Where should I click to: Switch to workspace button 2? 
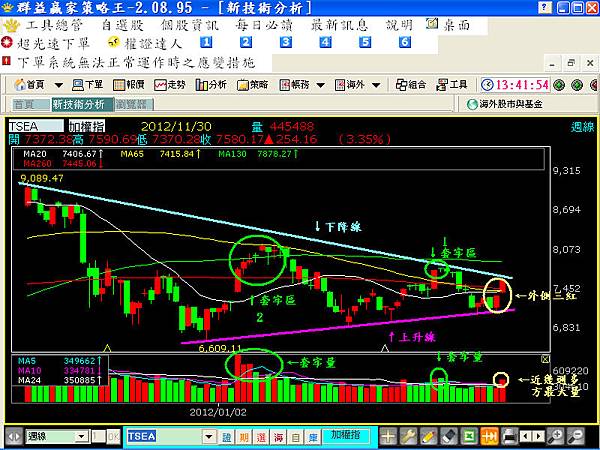(246, 42)
